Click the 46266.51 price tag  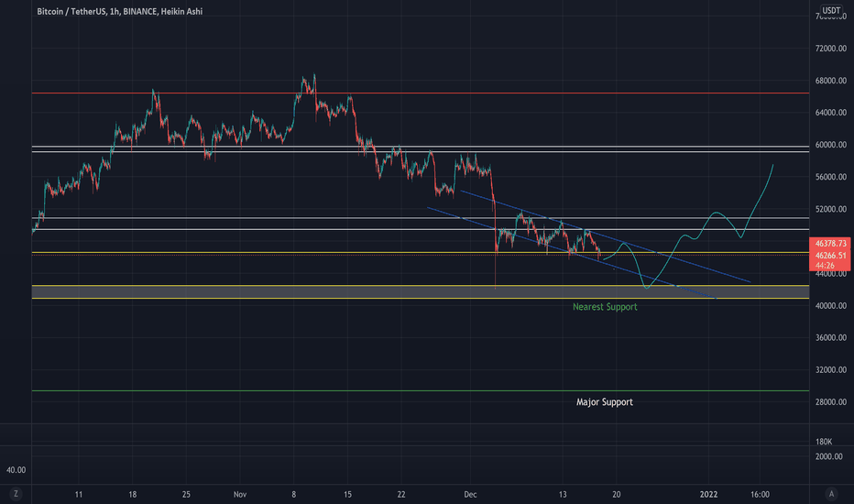point(830,255)
